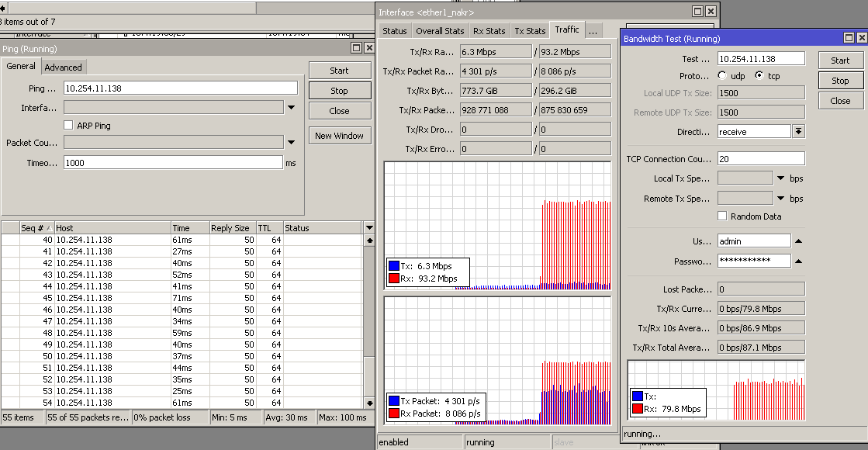This screenshot has height=450, width=868.
Task: Tick the Random Data checkbox
Action: coord(722,216)
